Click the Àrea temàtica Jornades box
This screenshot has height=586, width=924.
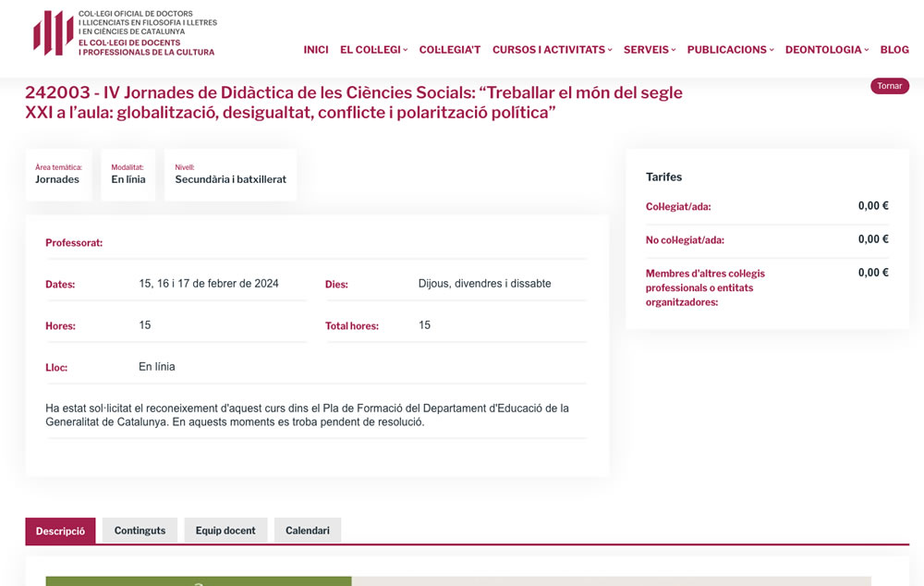pyautogui.click(x=58, y=175)
